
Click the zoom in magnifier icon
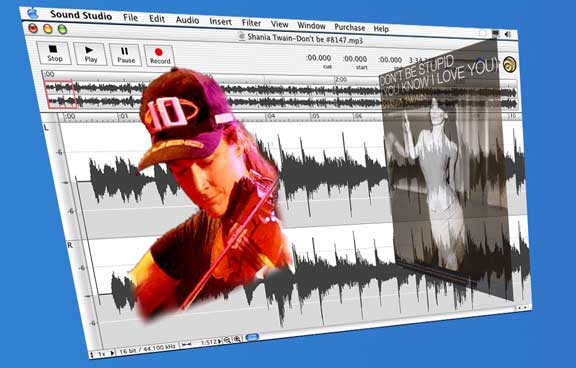237,339
